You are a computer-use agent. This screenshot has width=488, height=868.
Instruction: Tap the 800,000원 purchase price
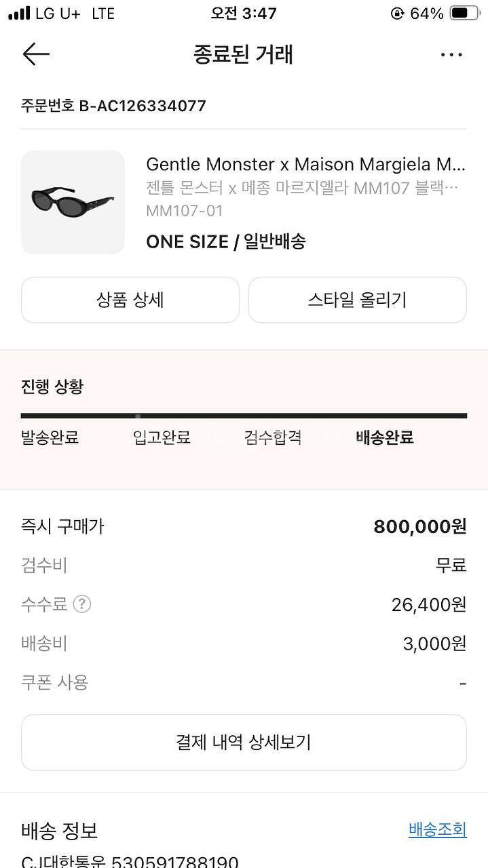click(419, 526)
